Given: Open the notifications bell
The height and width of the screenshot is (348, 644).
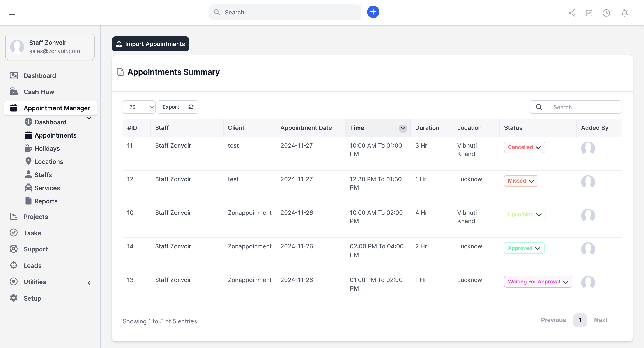Looking at the screenshot, I should point(625,13).
